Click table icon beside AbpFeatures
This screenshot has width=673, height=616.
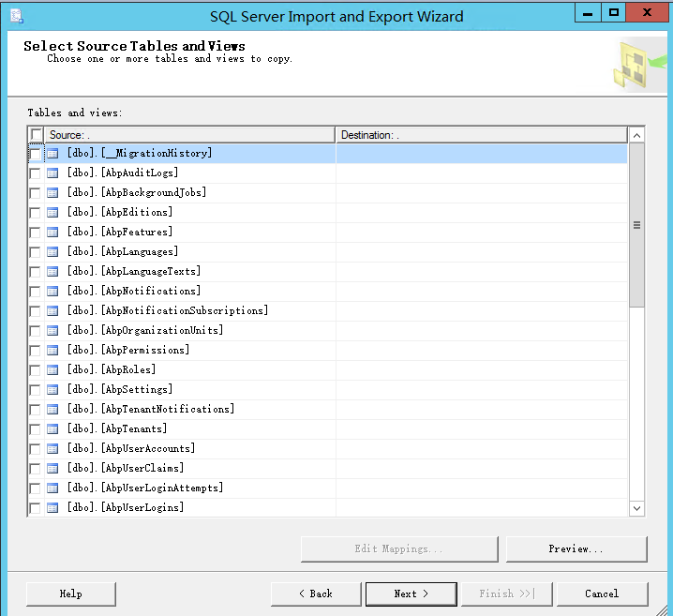(x=52, y=233)
